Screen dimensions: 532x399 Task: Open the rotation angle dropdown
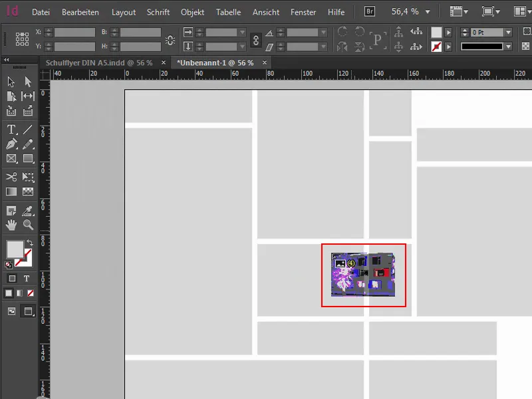[x=324, y=33]
